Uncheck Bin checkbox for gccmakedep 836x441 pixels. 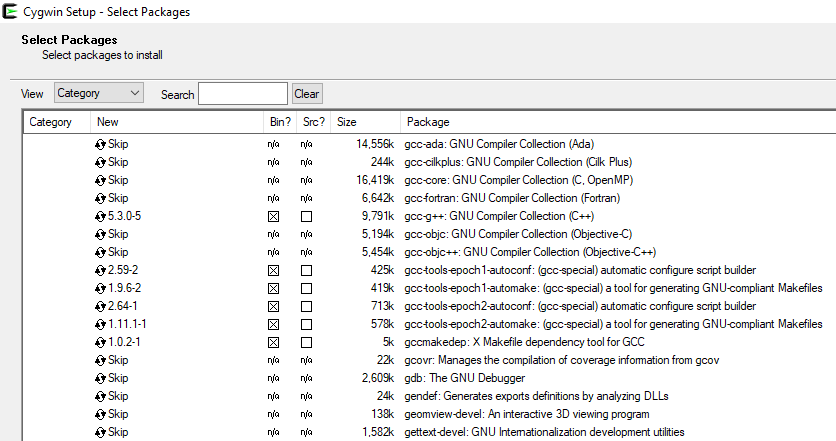pyautogui.click(x=274, y=342)
